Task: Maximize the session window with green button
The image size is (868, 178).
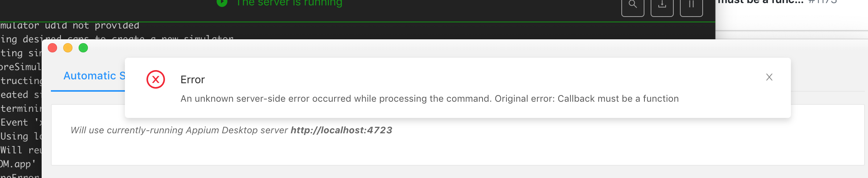Action: coord(83,48)
